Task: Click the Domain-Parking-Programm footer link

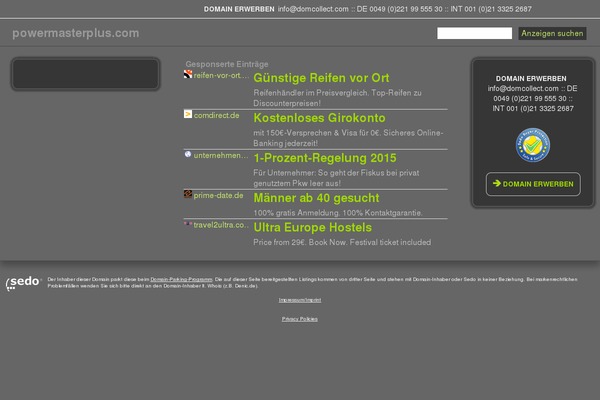Action: (x=181, y=279)
